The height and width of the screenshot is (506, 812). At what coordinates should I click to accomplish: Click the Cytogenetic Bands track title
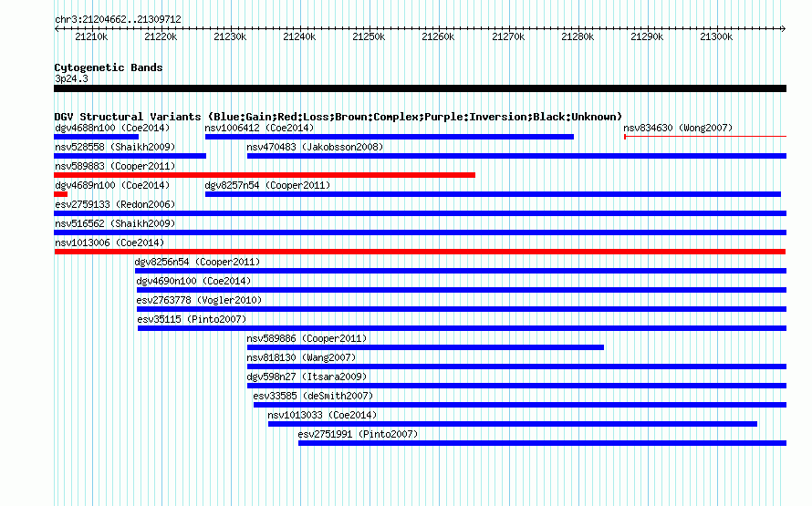point(109,67)
